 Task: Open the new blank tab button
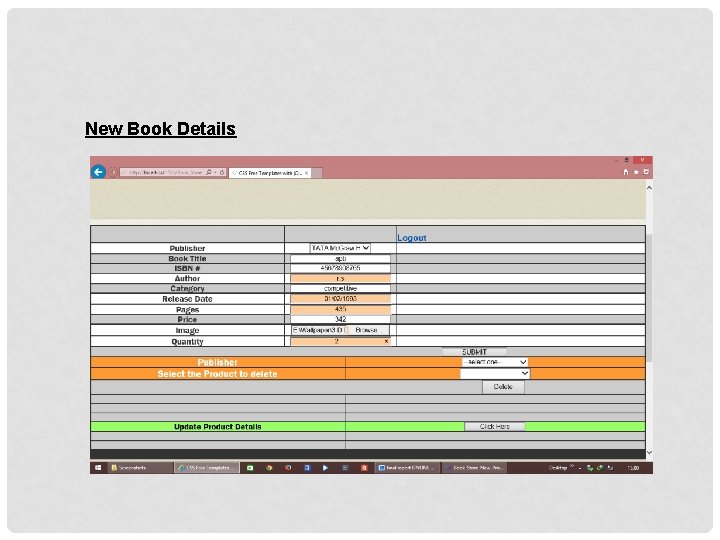pos(317,173)
